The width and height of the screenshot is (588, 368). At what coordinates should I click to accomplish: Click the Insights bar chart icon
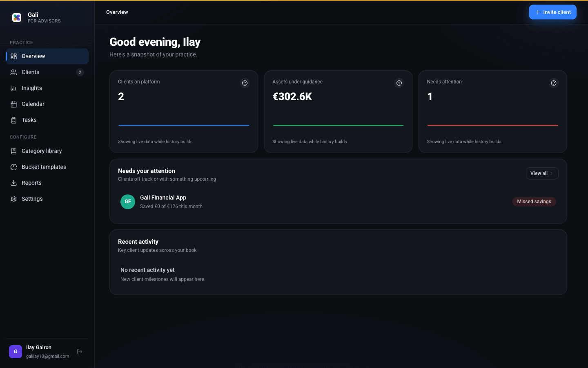tap(13, 88)
